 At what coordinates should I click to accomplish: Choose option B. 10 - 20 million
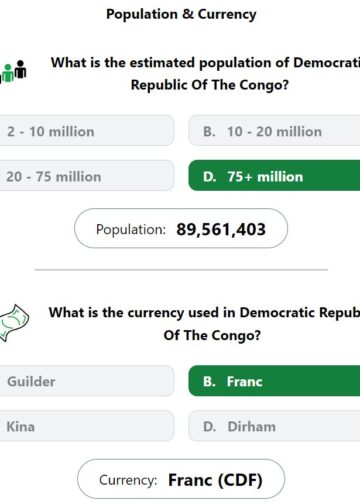pyautogui.click(x=274, y=130)
